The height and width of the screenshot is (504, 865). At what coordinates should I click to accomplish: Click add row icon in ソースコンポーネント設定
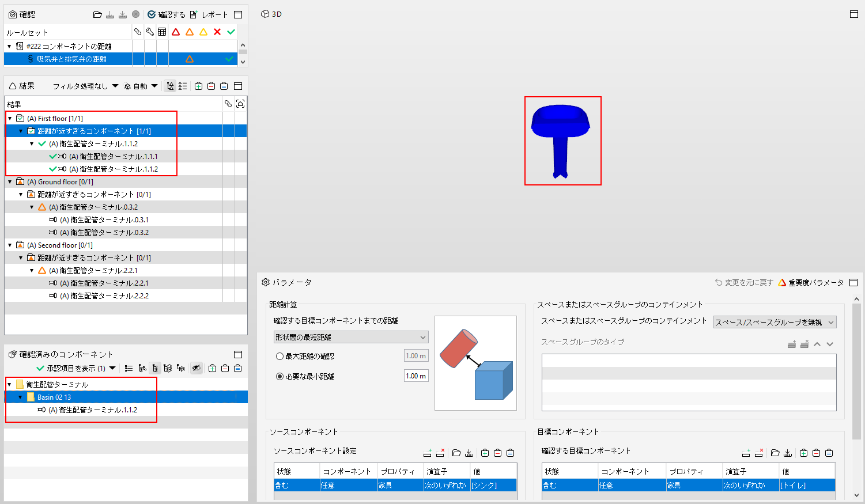(428, 453)
